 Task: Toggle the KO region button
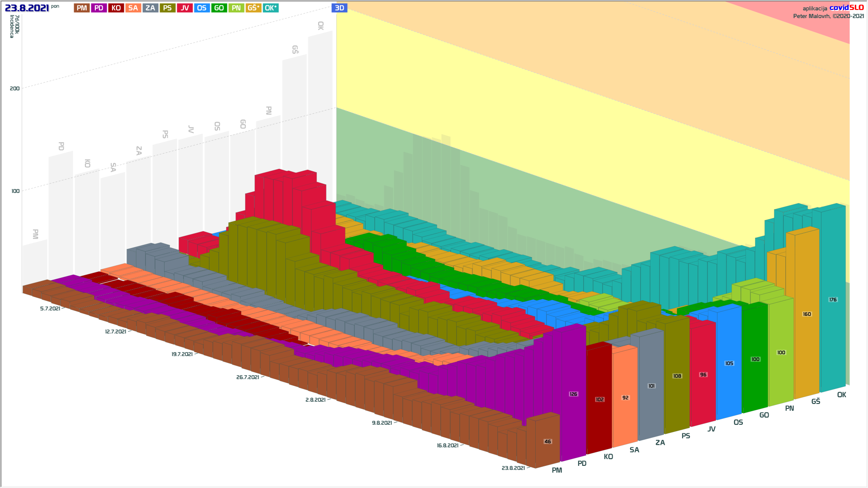click(116, 8)
